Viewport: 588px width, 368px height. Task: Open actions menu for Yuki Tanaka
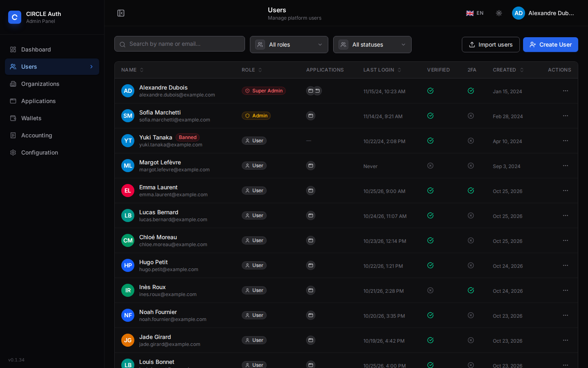566,141
